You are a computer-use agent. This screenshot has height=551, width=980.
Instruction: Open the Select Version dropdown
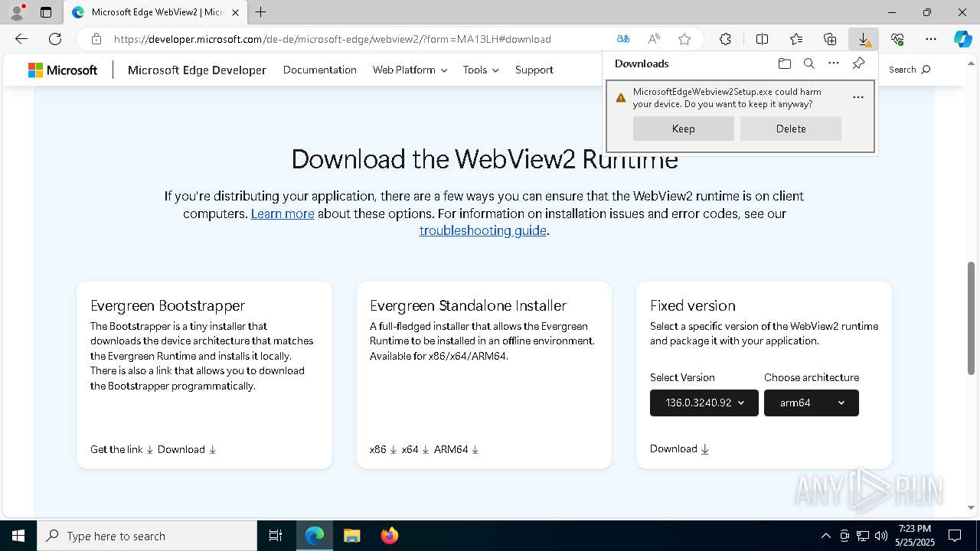[x=704, y=403]
